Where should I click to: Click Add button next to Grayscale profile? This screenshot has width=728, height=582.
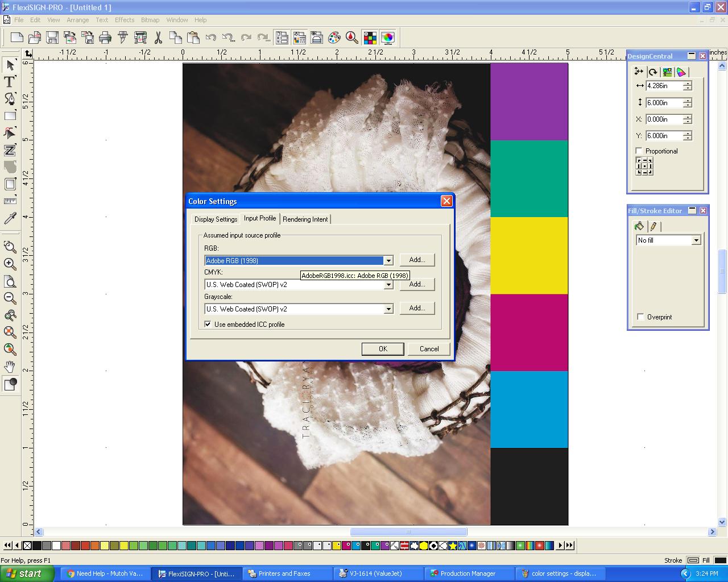(x=417, y=308)
